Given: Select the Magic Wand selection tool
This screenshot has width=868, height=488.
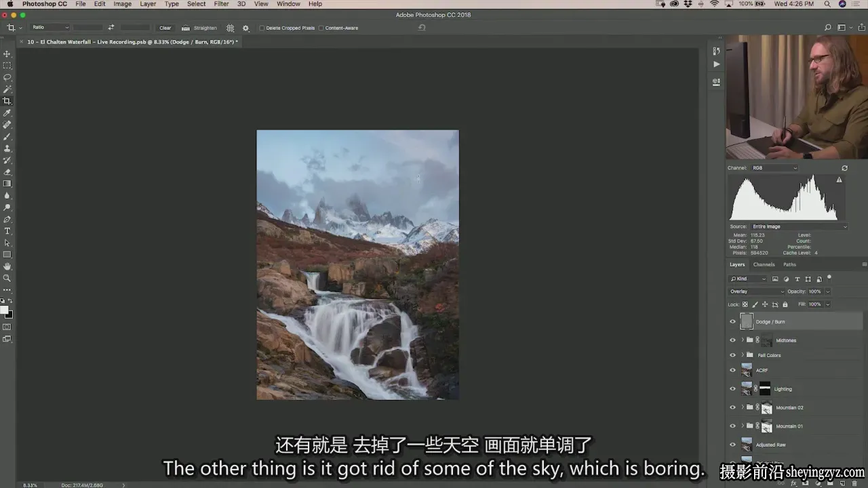Looking at the screenshot, I should tap(7, 89).
